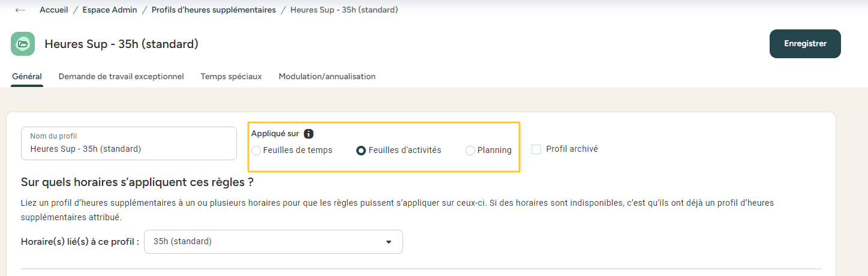Open the Horaire(s) lié(s) dropdown arrow
The width and height of the screenshot is (868, 276).
pyautogui.click(x=389, y=242)
